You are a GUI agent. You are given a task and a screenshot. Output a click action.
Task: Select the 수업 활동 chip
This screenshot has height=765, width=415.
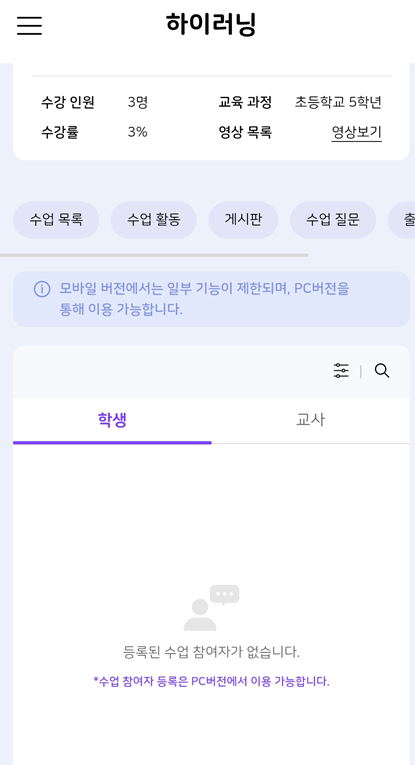tap(154, 220)
